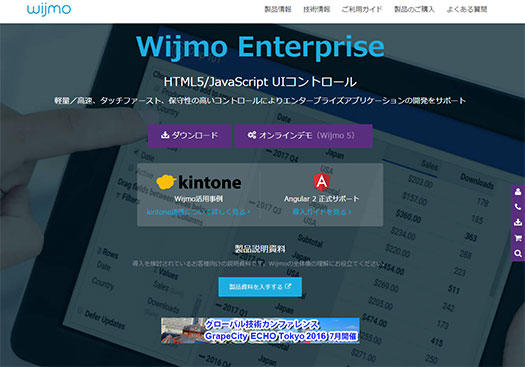Click the download icon in the side toolbar

pos(518,222)
